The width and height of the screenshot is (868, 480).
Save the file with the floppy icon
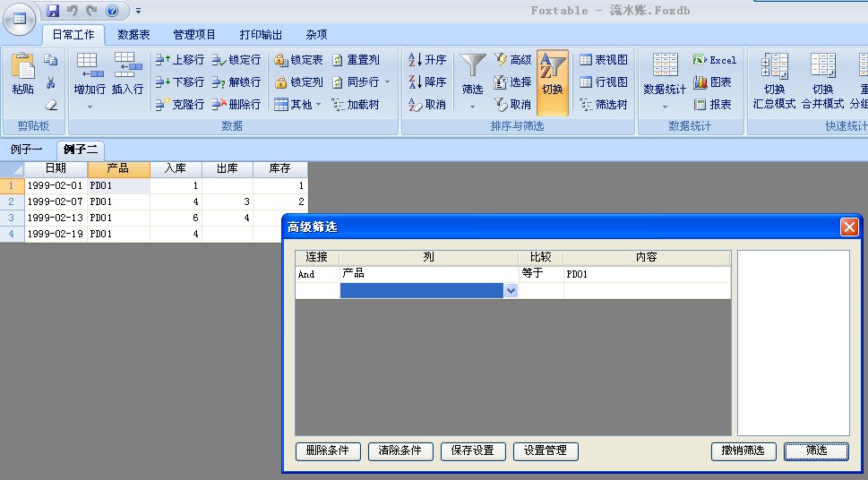coord(53,11)
